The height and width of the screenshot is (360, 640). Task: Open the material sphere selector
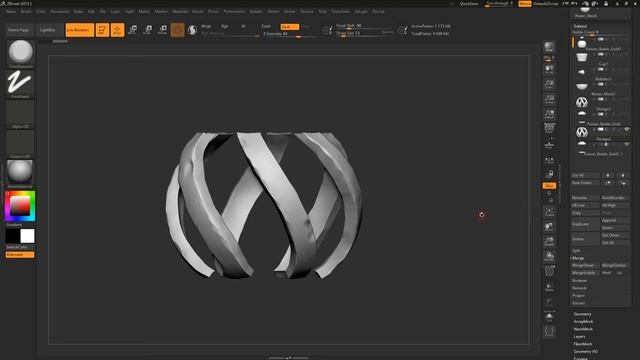[20, 173]
